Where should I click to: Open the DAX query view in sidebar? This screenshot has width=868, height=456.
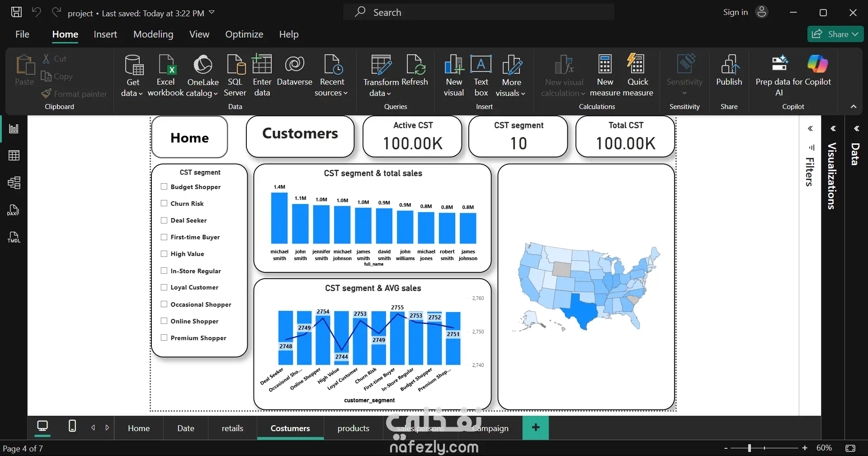coord(14,210)
